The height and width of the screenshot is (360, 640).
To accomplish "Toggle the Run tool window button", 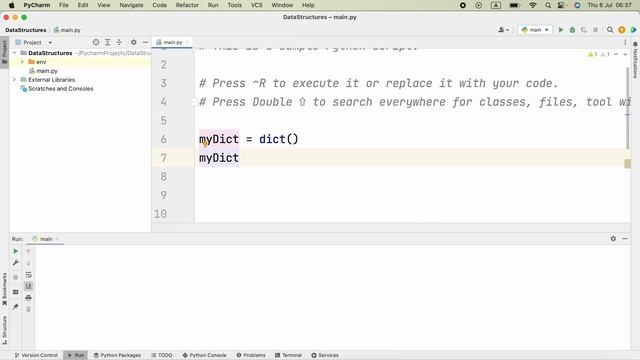I will click(76, 355).
